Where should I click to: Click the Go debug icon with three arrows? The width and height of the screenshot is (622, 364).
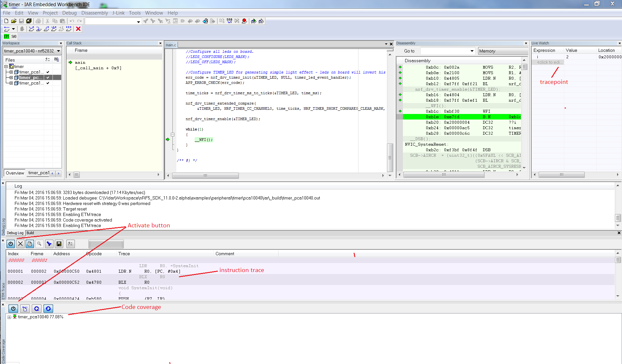pyautogui.click(x=69, y=29)
